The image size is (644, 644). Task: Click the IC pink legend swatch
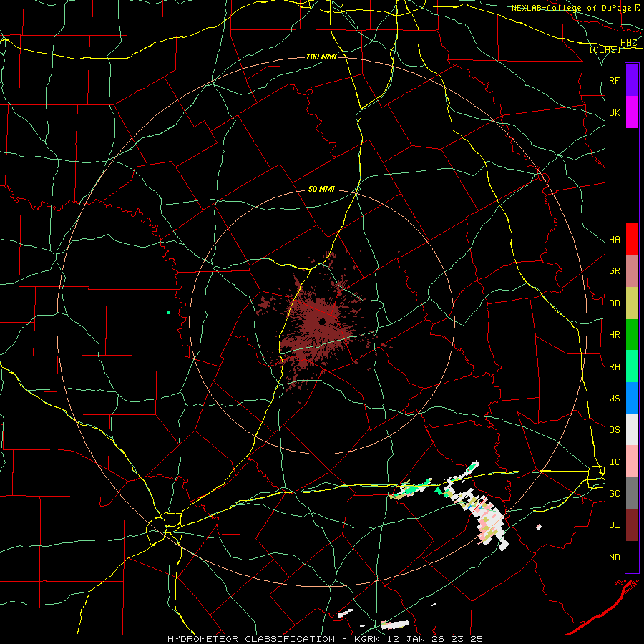[x=632, y=462]
